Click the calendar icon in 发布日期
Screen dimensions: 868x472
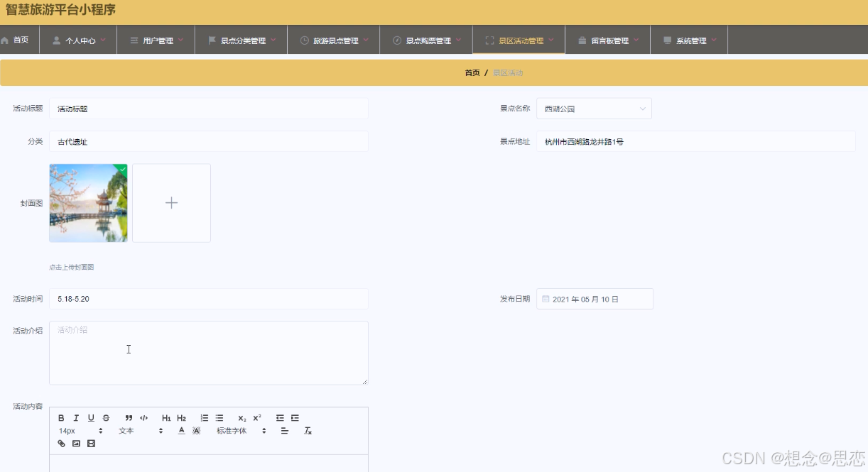[x=546, y=299]
